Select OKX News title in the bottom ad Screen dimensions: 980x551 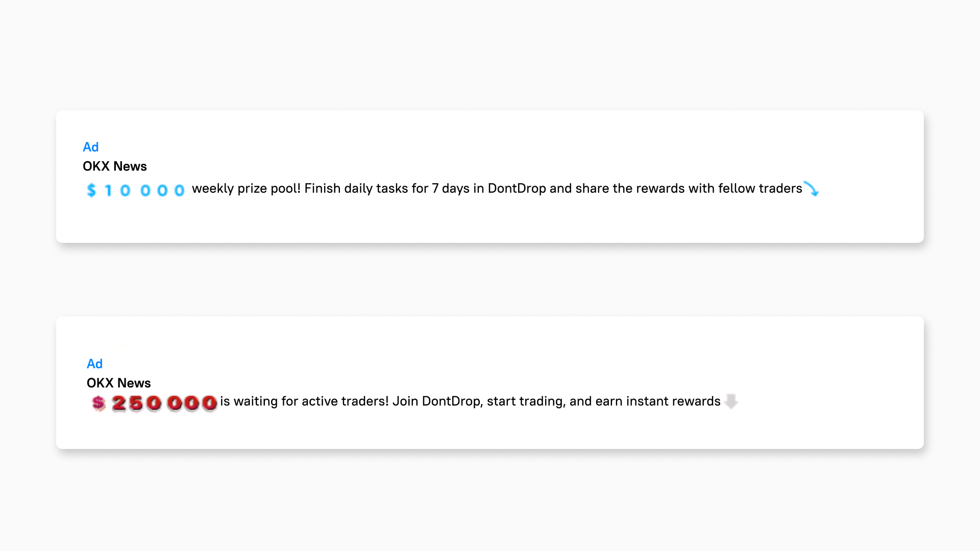[x=118, y=383]
